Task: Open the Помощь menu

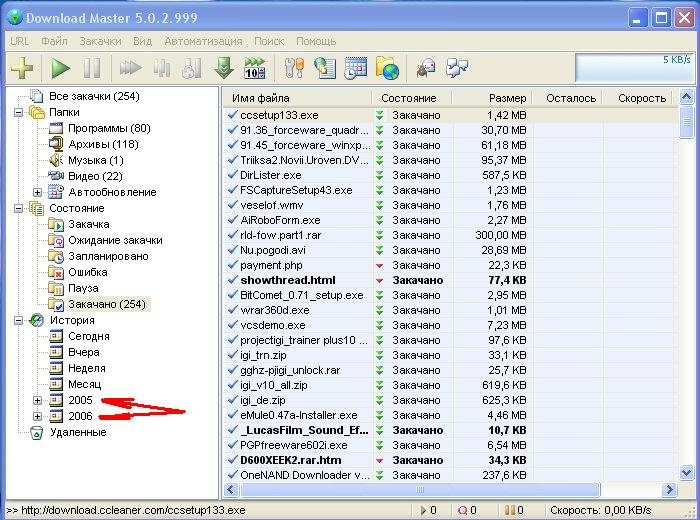Action: 316,42
